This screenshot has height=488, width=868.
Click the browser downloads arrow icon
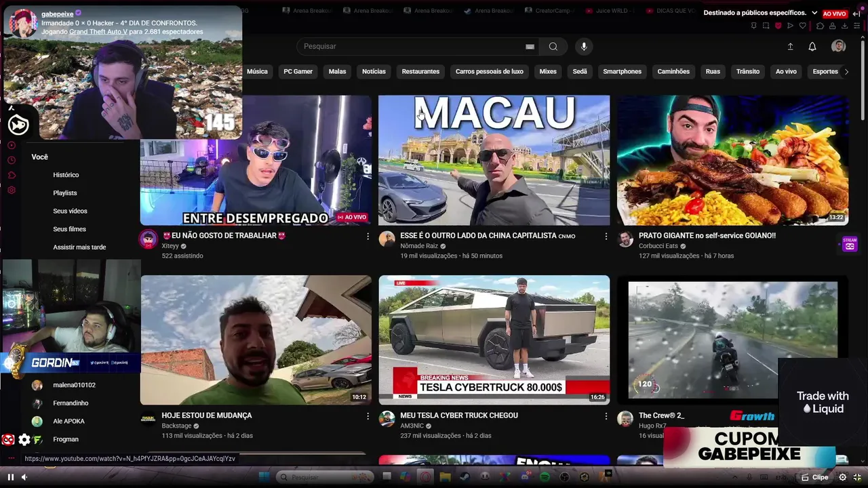point(845,26)
